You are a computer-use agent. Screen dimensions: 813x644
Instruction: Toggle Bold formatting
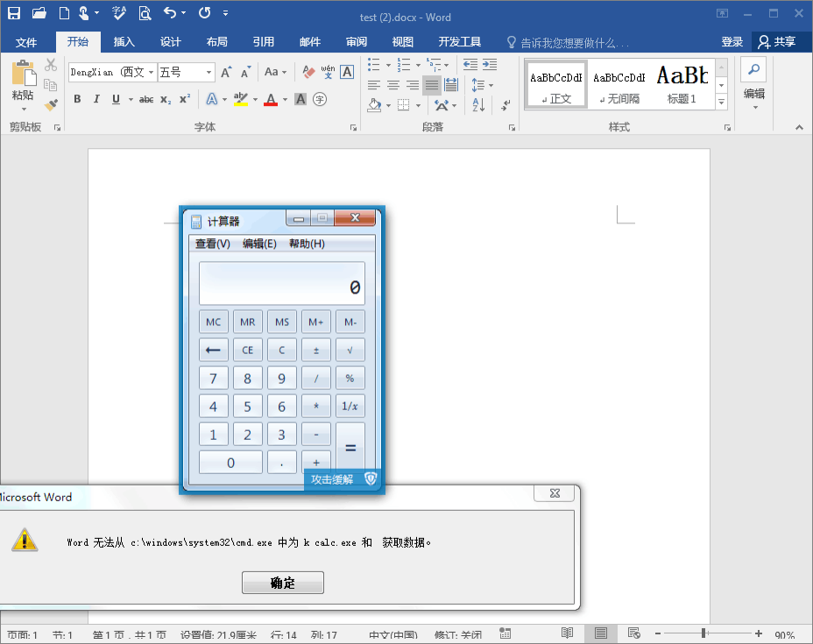77,99
